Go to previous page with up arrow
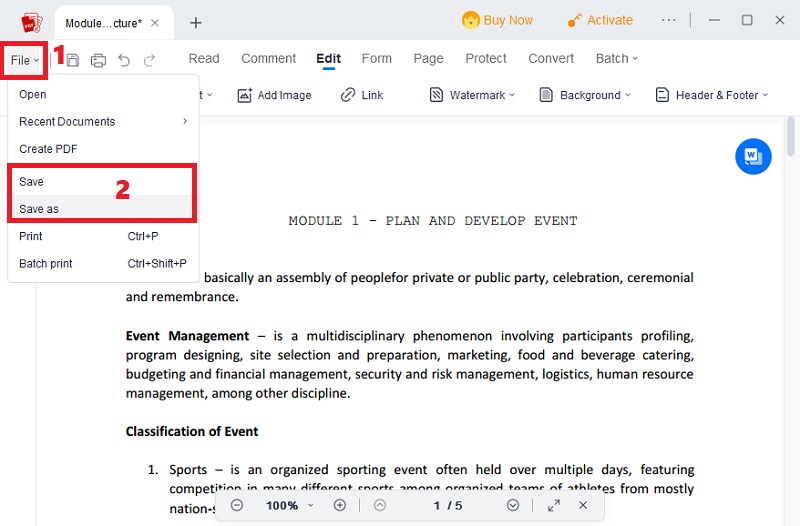 [380, 505]
